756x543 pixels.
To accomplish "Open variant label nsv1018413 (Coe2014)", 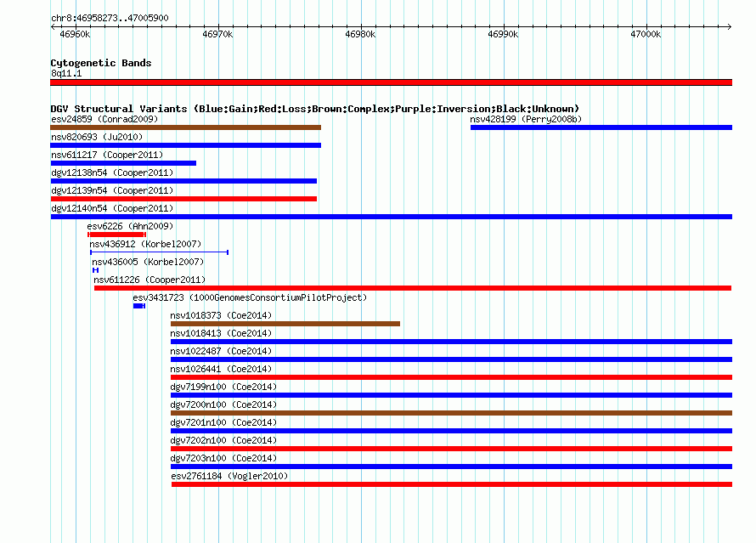I will click(221, 333).
